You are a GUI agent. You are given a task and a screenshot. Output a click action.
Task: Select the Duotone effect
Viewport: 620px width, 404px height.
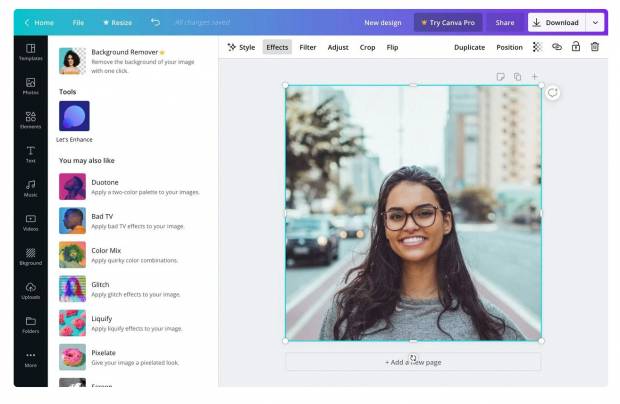pos(130,187)
